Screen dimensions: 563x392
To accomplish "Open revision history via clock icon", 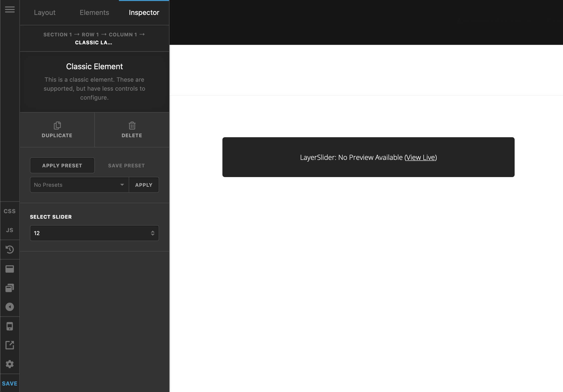I will click(10, 249).
